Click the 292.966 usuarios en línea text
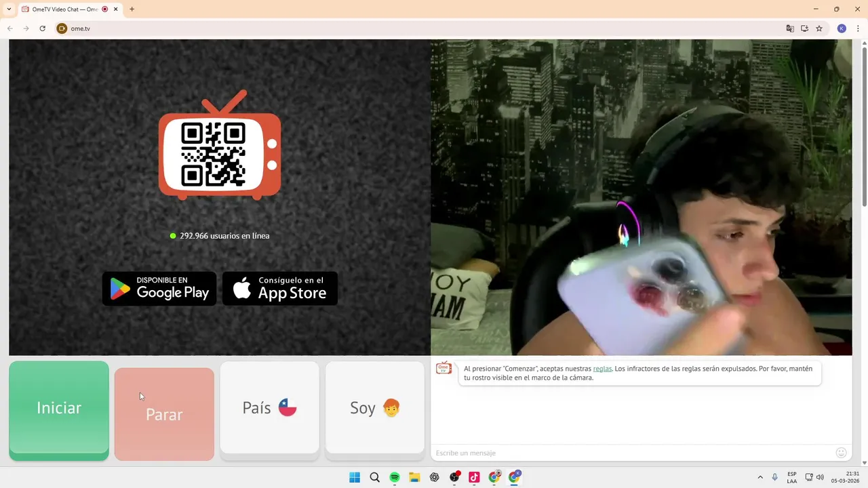The height and width of the screenshot is (488, 868). click(x=224, y=236)
